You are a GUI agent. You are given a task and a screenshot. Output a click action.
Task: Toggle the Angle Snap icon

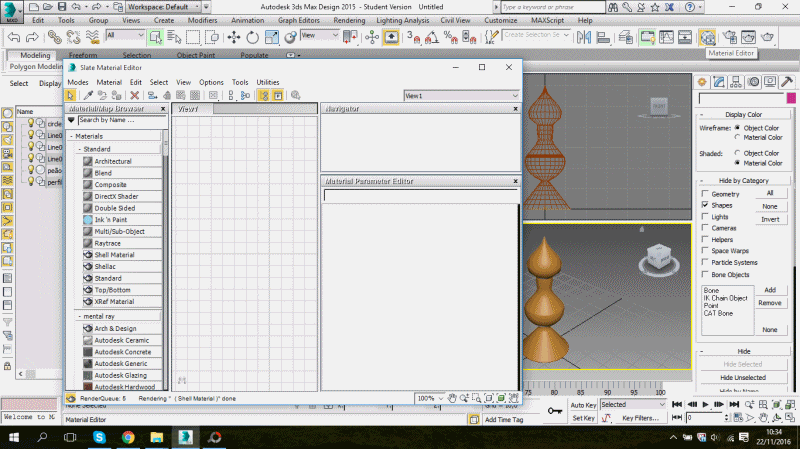pos(432,37)
